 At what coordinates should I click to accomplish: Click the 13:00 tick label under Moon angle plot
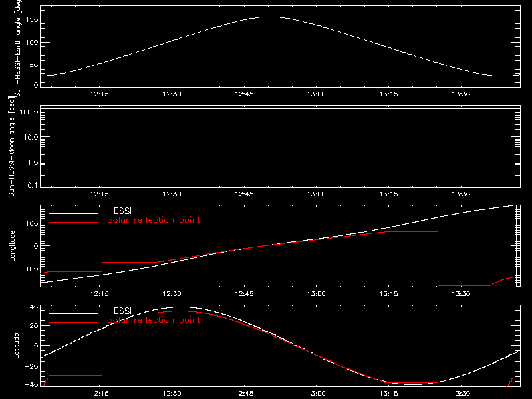[x=317, y=194]
